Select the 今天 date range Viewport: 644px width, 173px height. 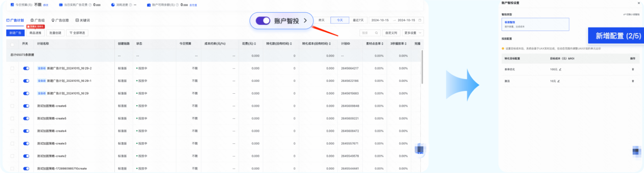(339, 20)
